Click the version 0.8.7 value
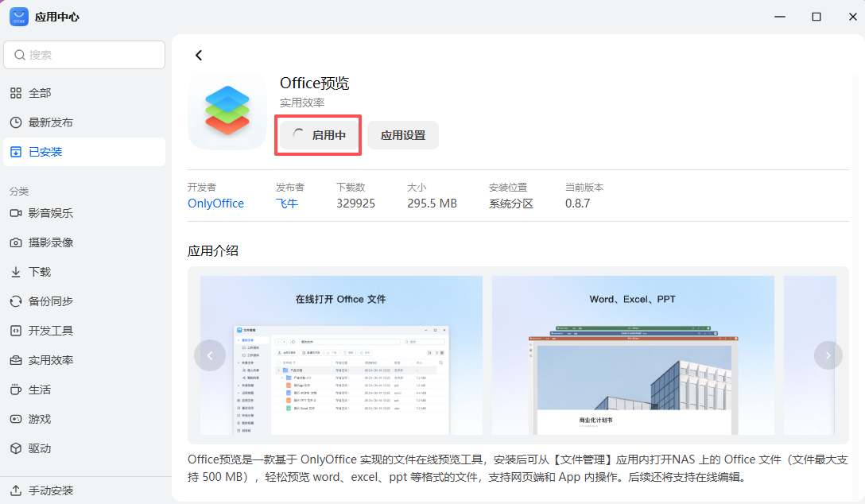 pos(577,204)
